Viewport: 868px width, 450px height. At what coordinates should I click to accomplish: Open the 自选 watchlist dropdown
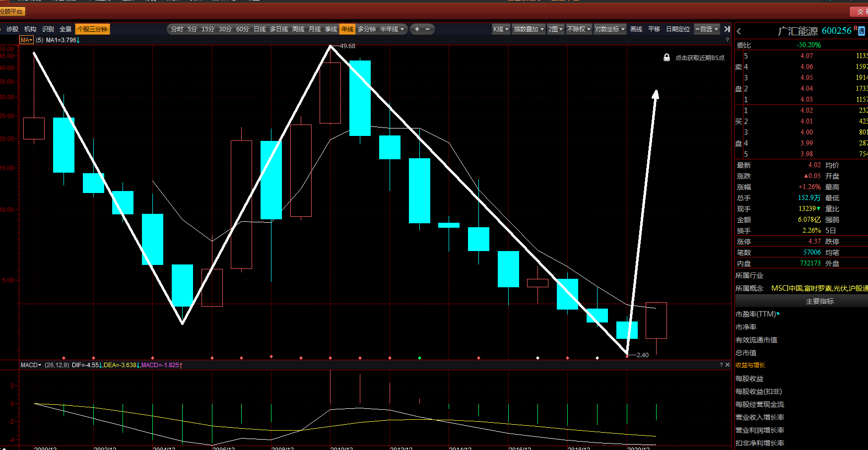click(x=707, y=29)
